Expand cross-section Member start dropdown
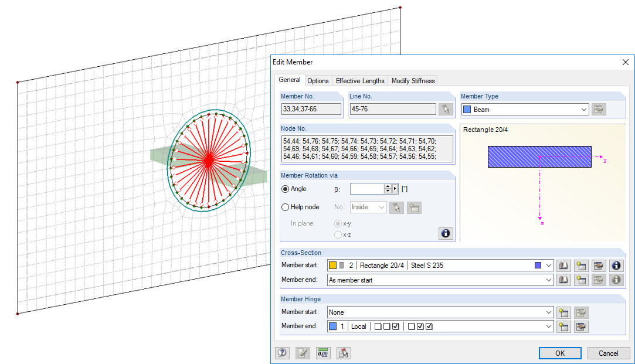This screenshot has height=364, width=635. [548, 266]
